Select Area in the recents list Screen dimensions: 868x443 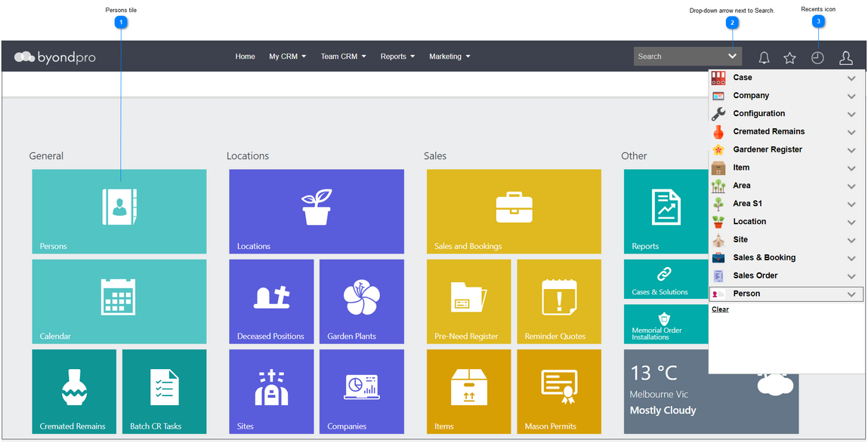(742, 185)
